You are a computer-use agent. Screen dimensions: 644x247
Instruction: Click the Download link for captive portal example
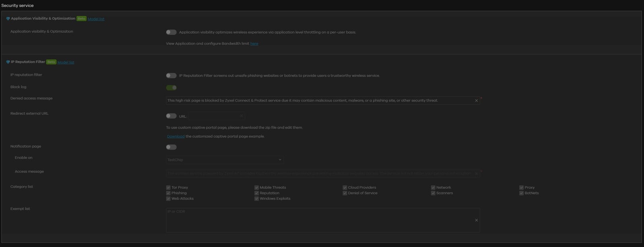click(x=175, y=137)
